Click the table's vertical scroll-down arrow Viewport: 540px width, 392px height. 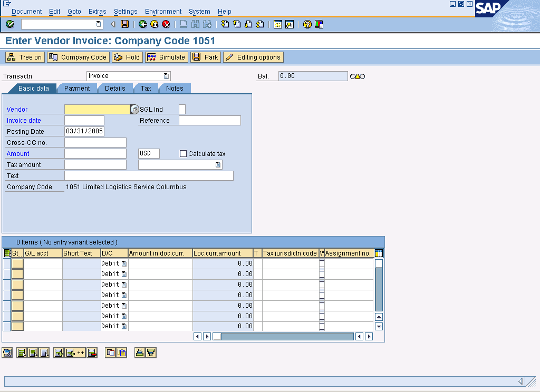[x=379, y=326]
